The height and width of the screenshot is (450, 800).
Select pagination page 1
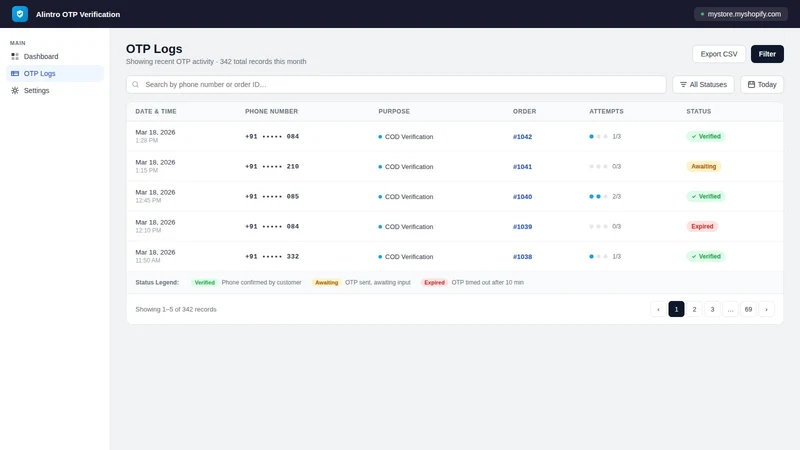pos(676,309)
